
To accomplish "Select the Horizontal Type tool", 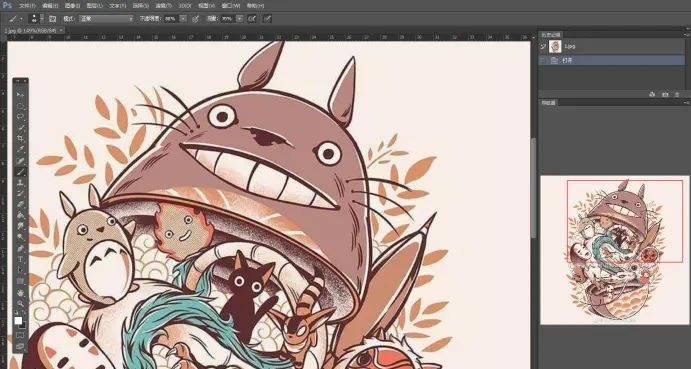I will pyautogui.click(x=20, y=259).
